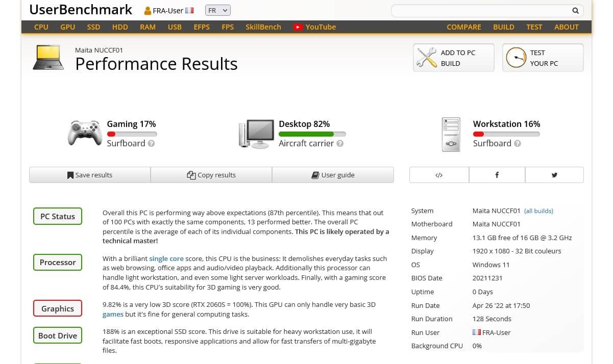The height and width of the screenshot is (364, 613).
Task: Open the SSD menu
Action: coord(93,27)
